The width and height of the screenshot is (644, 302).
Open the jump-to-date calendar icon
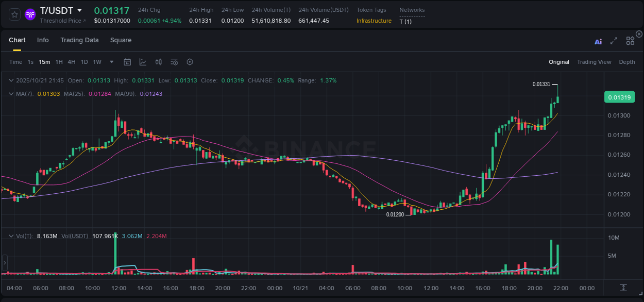point(127,62)
